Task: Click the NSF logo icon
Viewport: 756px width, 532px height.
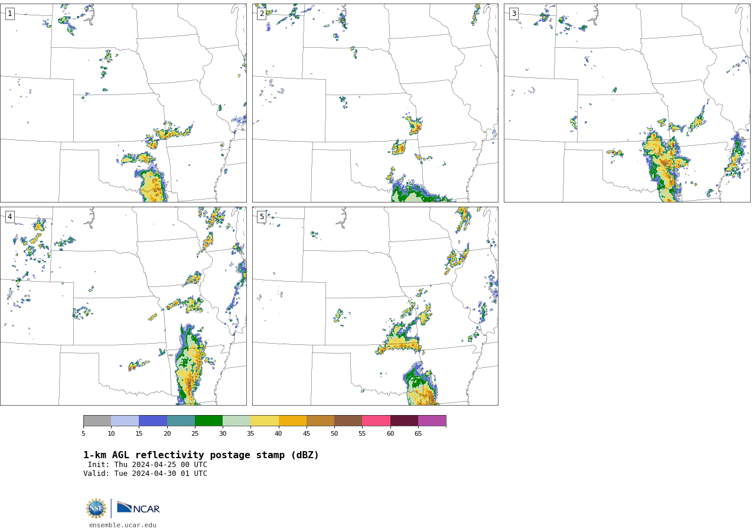Action: (x=96, y=508)
